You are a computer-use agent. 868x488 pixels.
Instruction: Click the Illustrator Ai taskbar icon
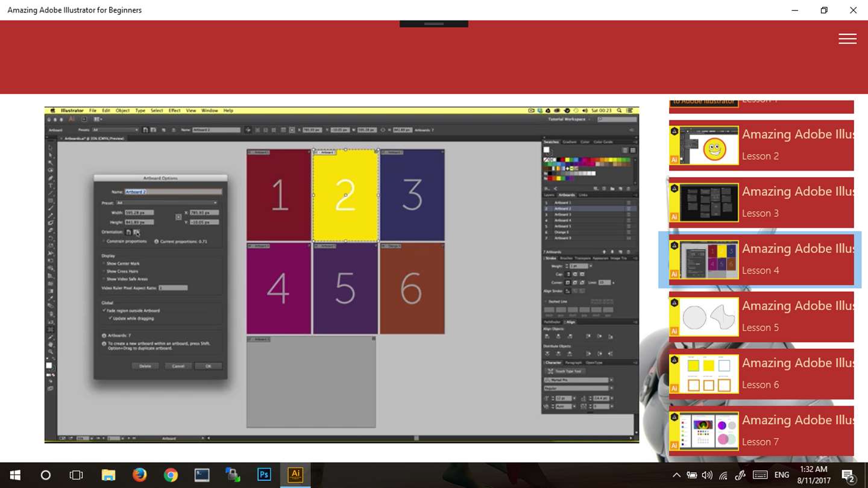(x=295, y=475)
